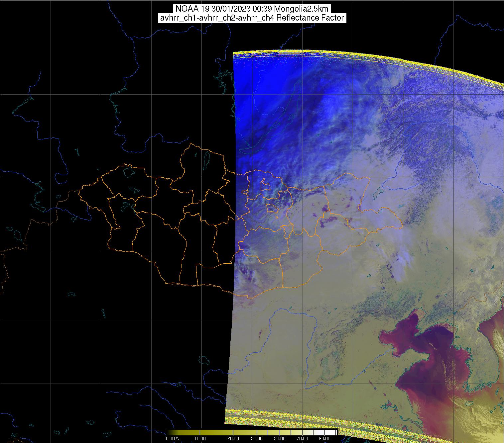Click the purple cloud patch in eastern Mongolia
Viewport: 504px width, 443px height.
pyautogui.click(x=332, y=220)
